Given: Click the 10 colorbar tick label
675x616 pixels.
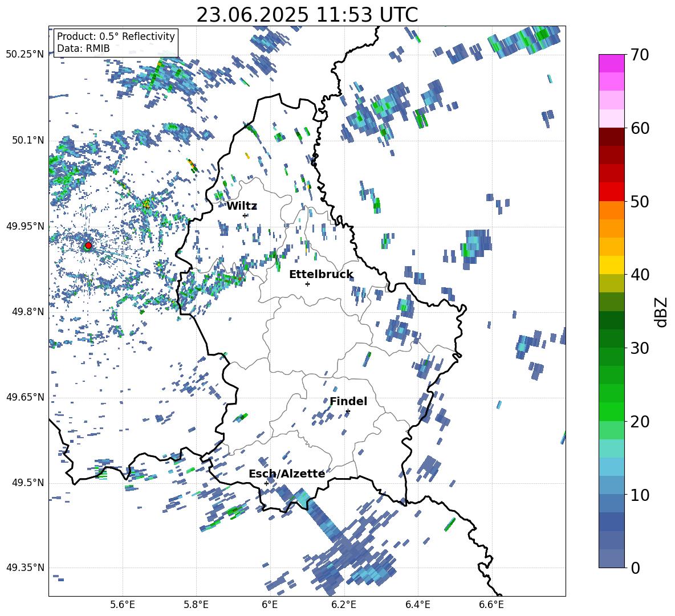Looking at the screenshot, I should pyautogui.click(x=640, y=495).
